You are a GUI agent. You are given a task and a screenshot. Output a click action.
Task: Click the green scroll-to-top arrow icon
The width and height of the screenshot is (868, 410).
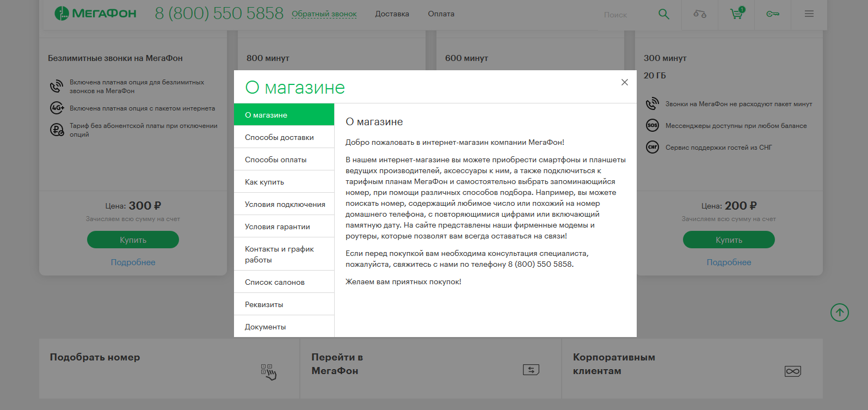[x=840, y=313]
